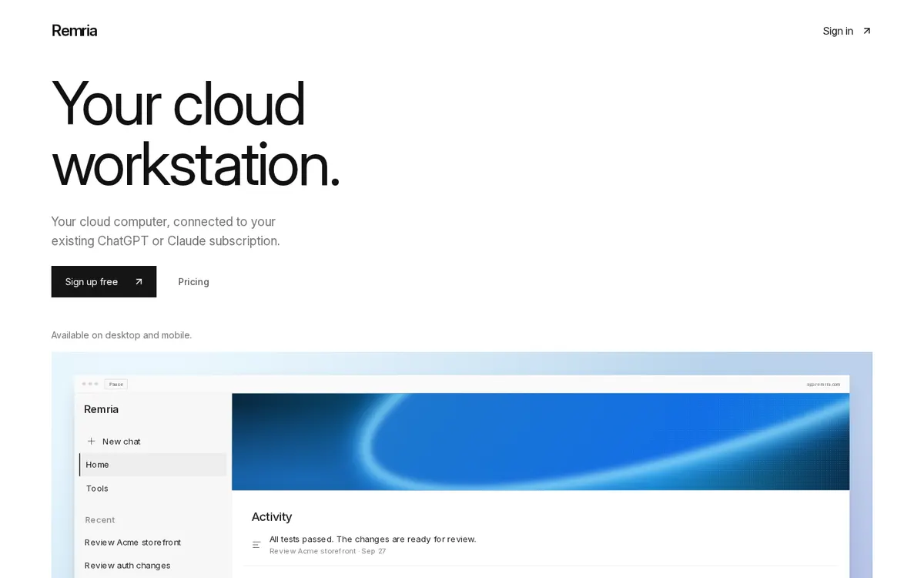Click the app.remria.com address text
Screen dimensions: 924x578
pyautogui.click(x=823, y=384)
